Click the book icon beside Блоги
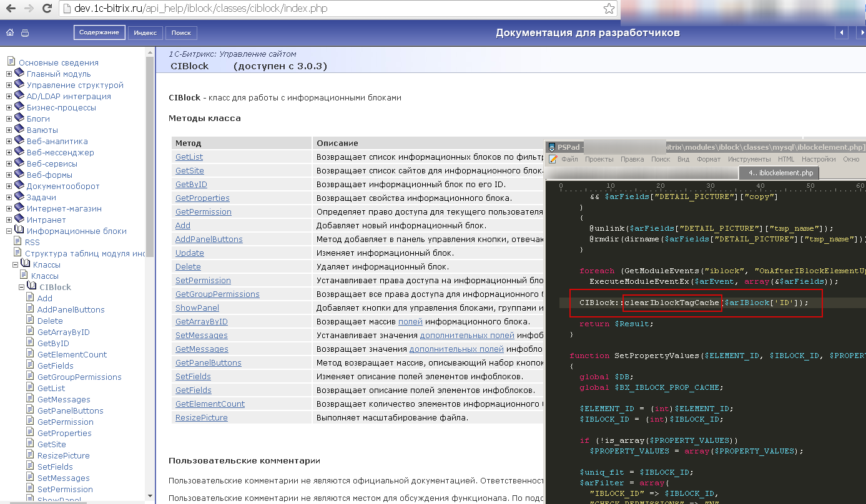Image resolution: width=866 pixels, height=504 pixels. coord(19,119)
